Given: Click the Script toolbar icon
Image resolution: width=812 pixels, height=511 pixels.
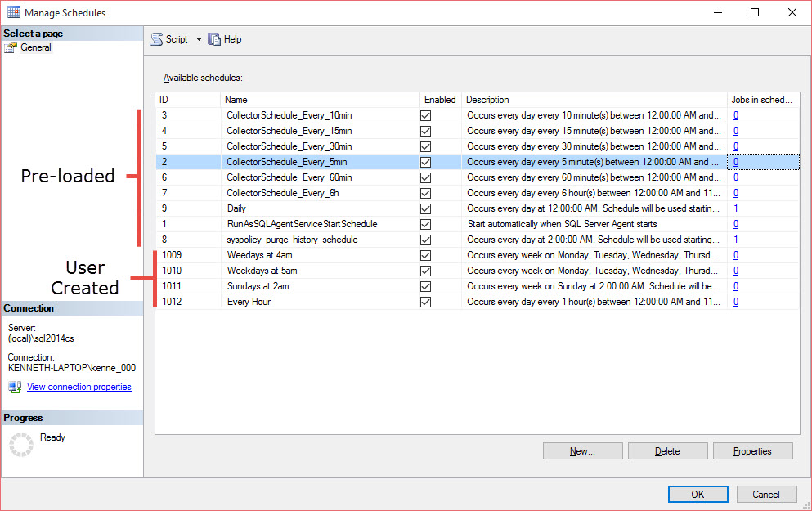Looking at the screenshot, I should coord(156,39).
